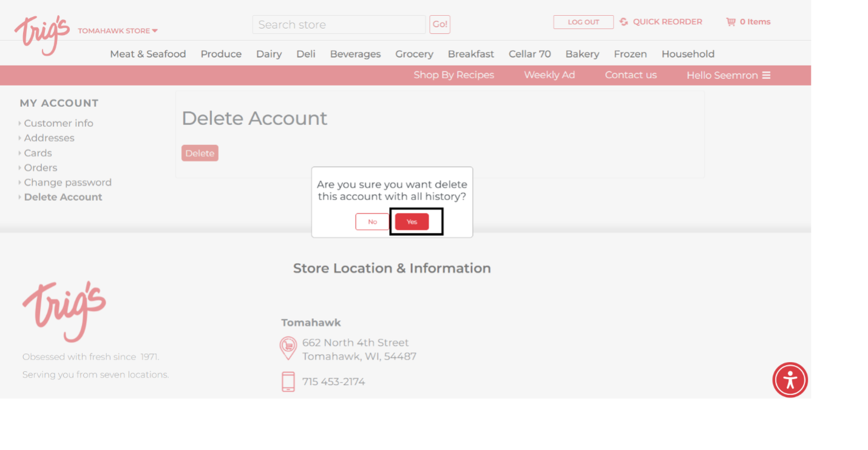Open the Deli category
This screenshot has width=868, height=450.
click(x=306, y=54)
